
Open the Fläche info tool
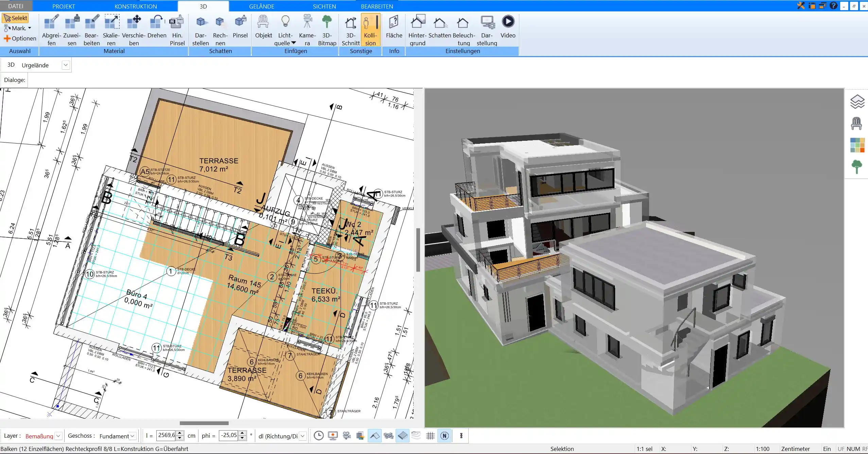[394, 27]
